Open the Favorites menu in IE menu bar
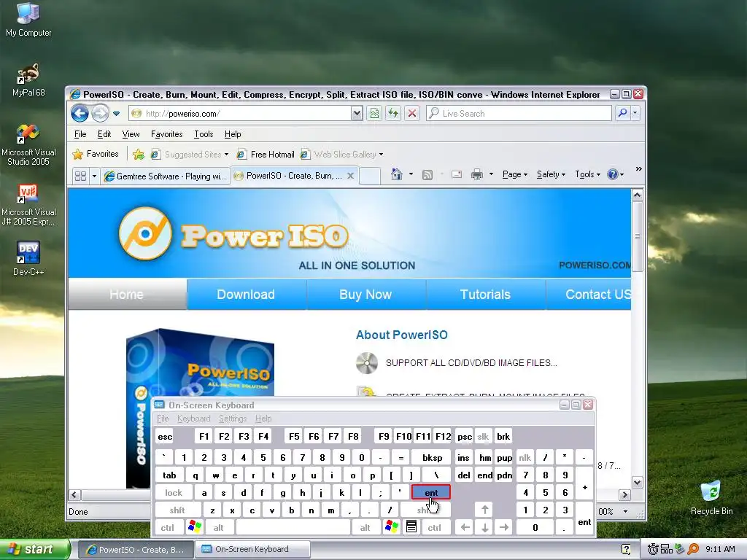The height and width of the screenshot is (560, 747). (167, 134)
